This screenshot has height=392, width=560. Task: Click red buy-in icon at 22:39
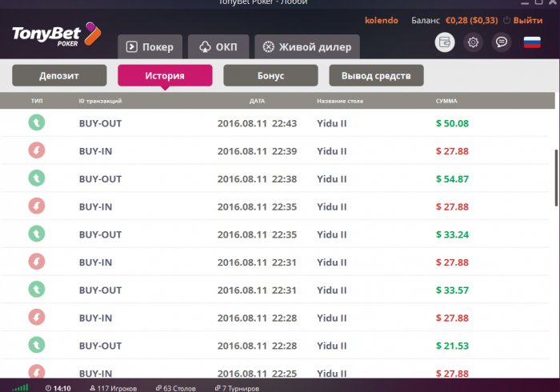pos(37,150)
